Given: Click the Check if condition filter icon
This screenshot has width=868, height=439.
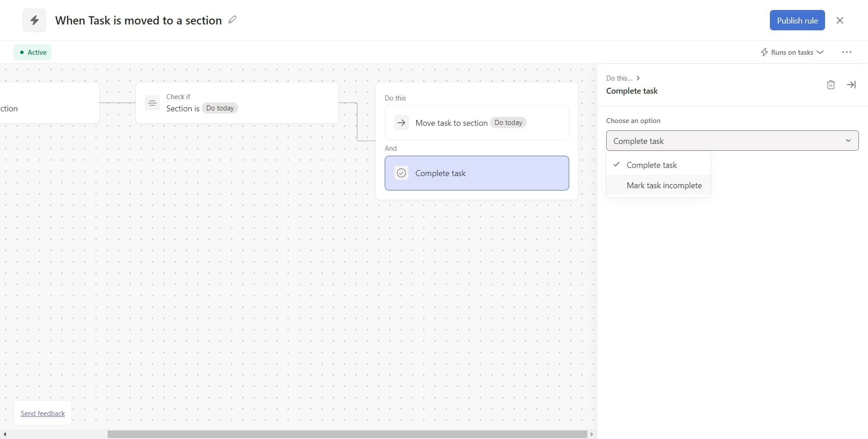Looking at the screenshot, I should tap(152, 103).
